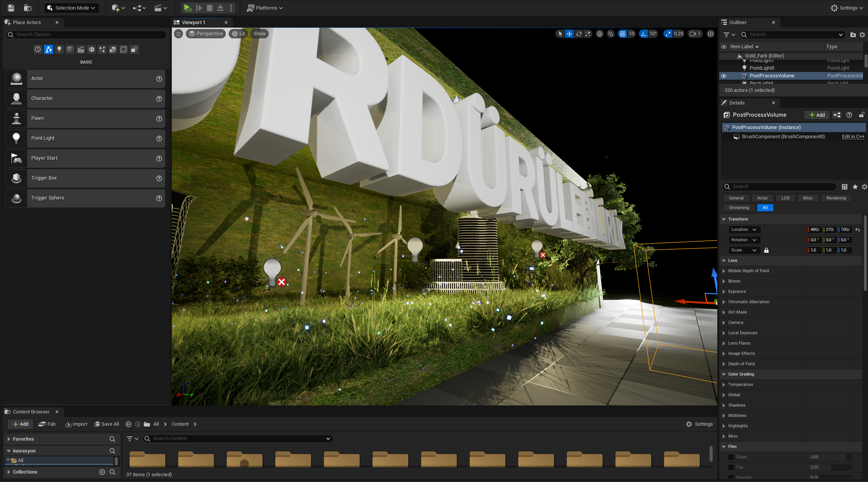This screenshot has width=868, height=482.
Task: Select the Streaming filter tab in Details
Action: [x=739, y=208]
